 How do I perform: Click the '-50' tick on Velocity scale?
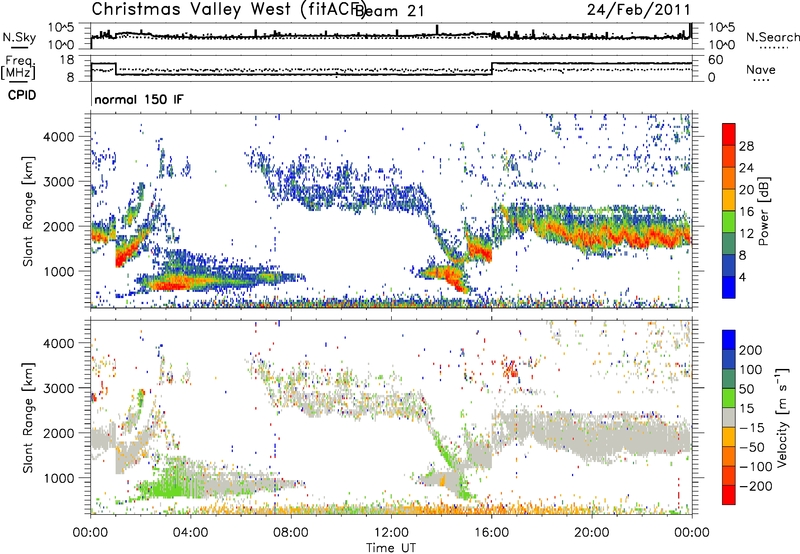752,447
